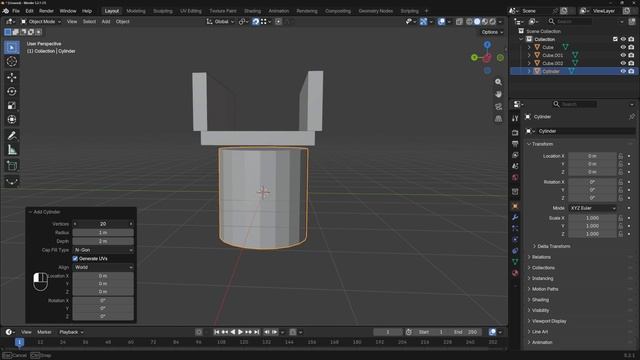Open the Modifiers properties tab

(x=515, y=217)
